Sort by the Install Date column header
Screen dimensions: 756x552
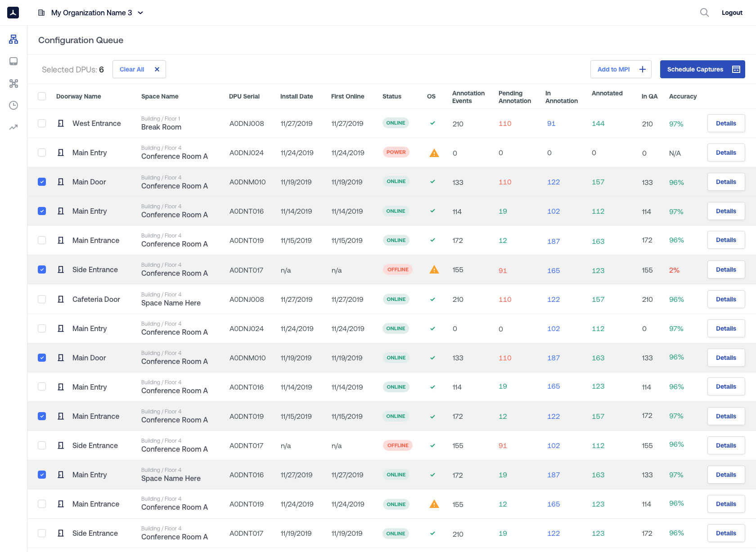[296, 96]
